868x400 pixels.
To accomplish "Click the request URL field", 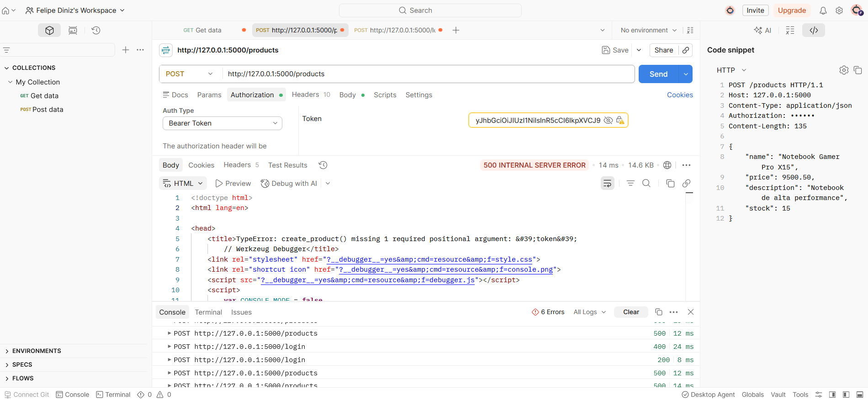I will [x=429, y=74].
